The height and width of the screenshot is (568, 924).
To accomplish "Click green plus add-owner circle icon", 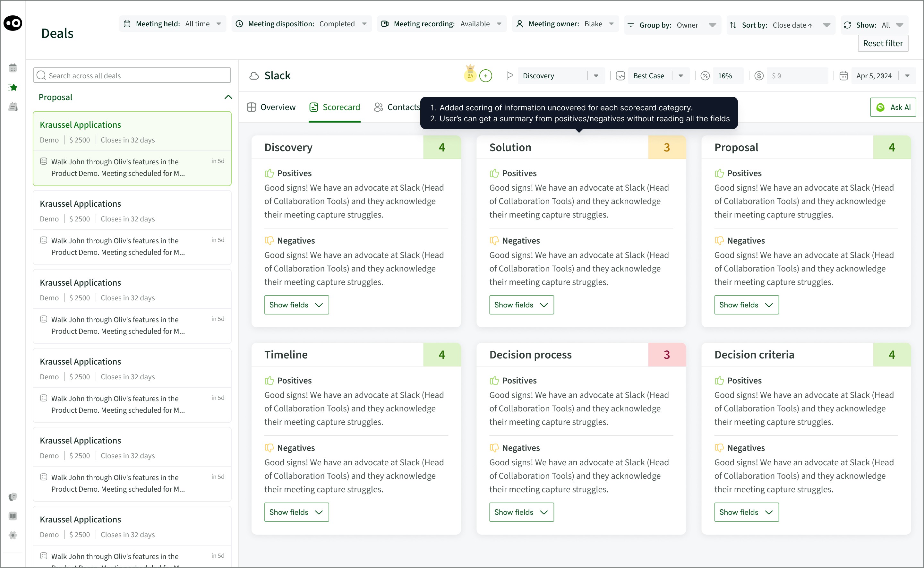I will (x=485, y=76).
